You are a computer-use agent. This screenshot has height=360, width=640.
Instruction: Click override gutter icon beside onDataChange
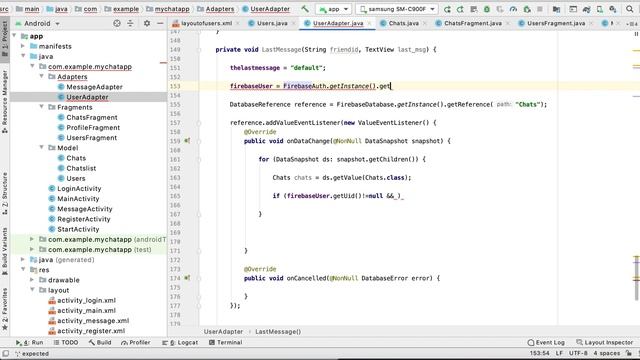coord(187,141)
